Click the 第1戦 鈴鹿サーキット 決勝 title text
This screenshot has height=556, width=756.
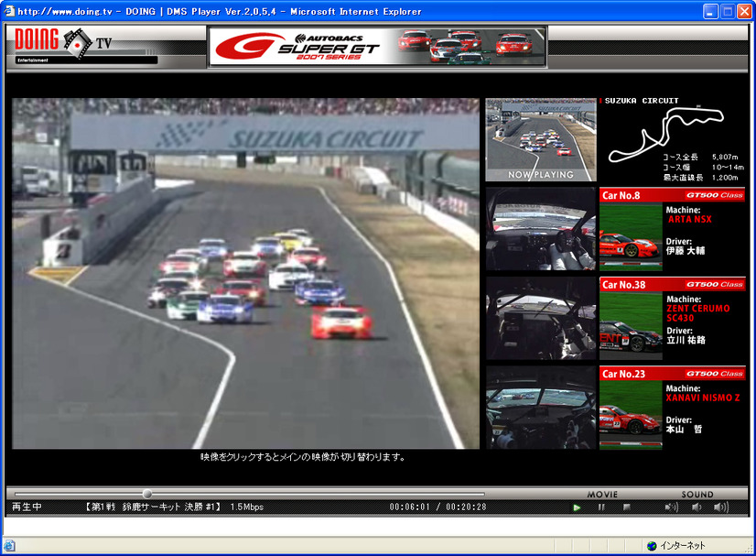click(x=152, y=507)
